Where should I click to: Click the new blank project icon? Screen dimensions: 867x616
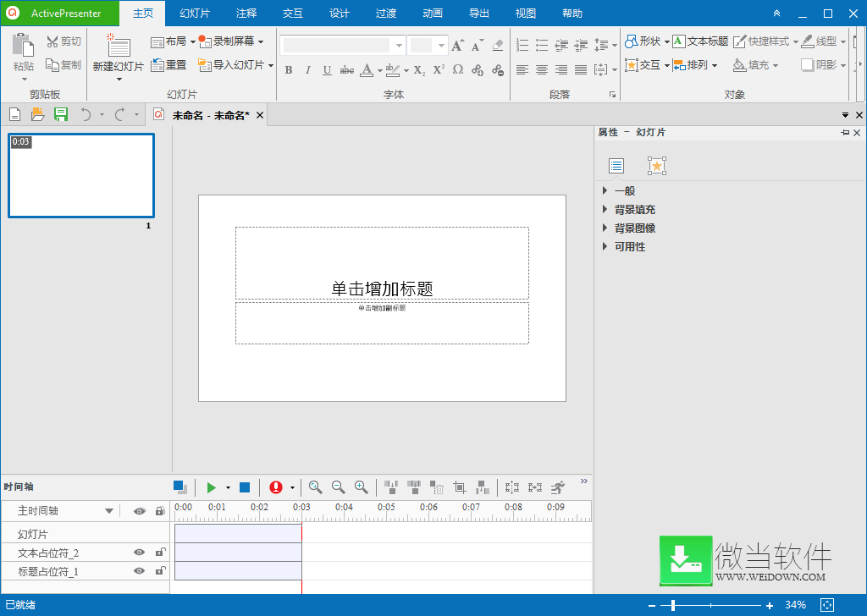(x=15, y=114)
